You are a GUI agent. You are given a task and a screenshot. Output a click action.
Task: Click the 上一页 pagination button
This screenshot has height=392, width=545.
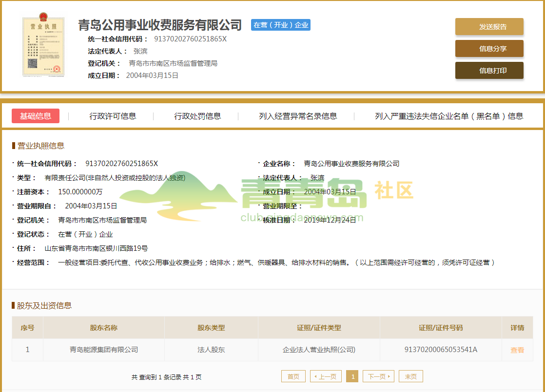(x=326, y=376)
